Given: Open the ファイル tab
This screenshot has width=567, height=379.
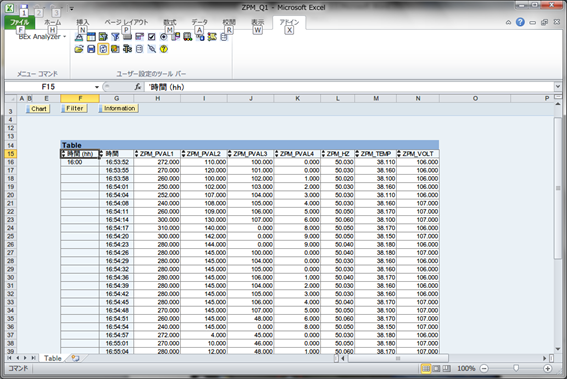Looking at the screenshot, I should pyautogui.click(x=20, y=22).
